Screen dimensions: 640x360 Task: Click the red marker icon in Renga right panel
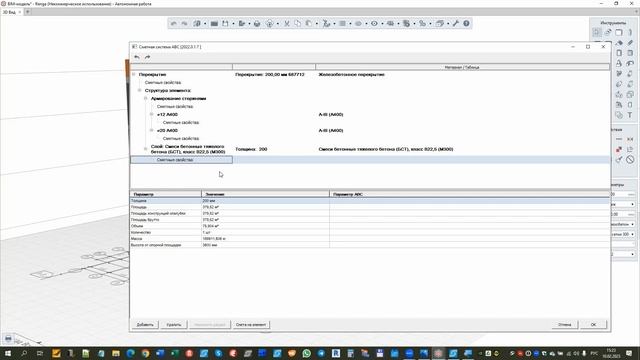(x=619, y=149)
